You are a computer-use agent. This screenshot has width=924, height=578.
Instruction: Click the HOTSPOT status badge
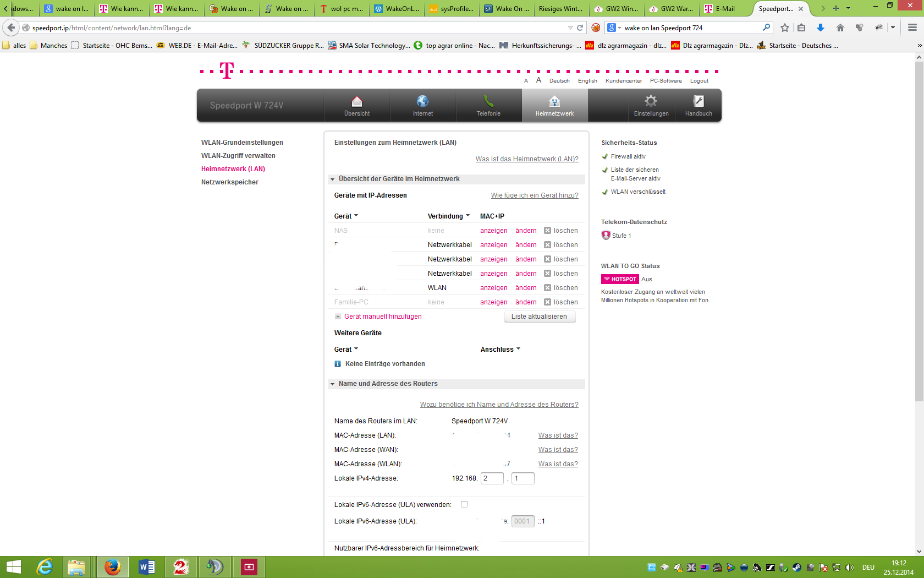pos(620,279)
